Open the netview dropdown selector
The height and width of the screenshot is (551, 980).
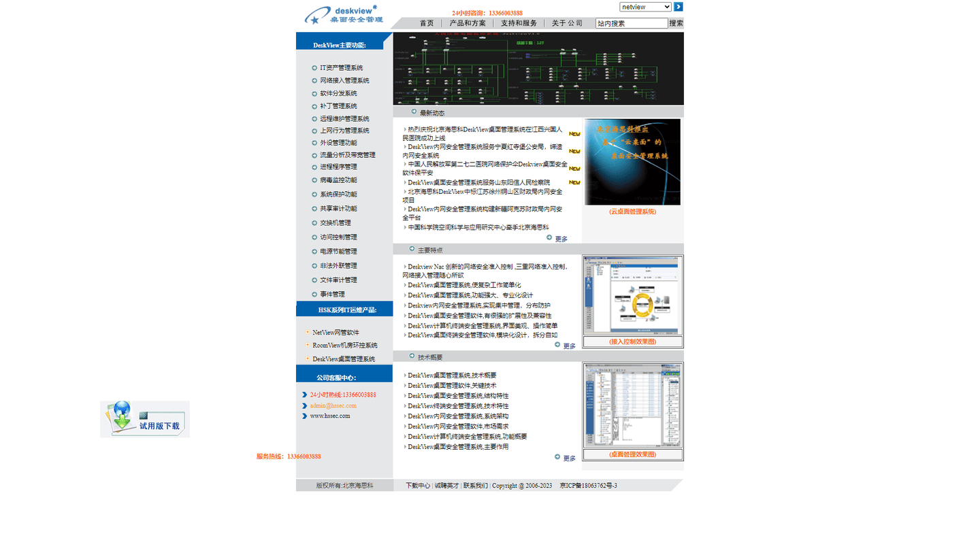coord(645,7)
